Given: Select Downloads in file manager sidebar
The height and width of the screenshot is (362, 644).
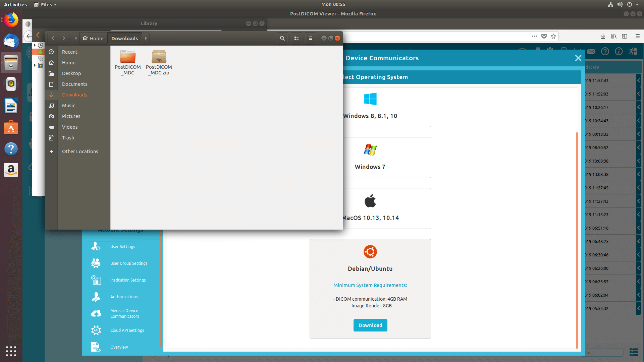Looking at the screenshot, I should (74, 95).
